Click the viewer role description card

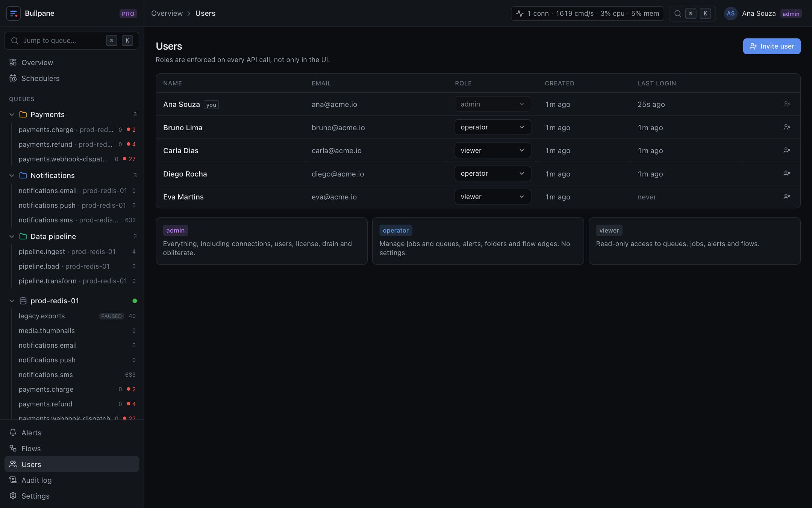[694, 241]
